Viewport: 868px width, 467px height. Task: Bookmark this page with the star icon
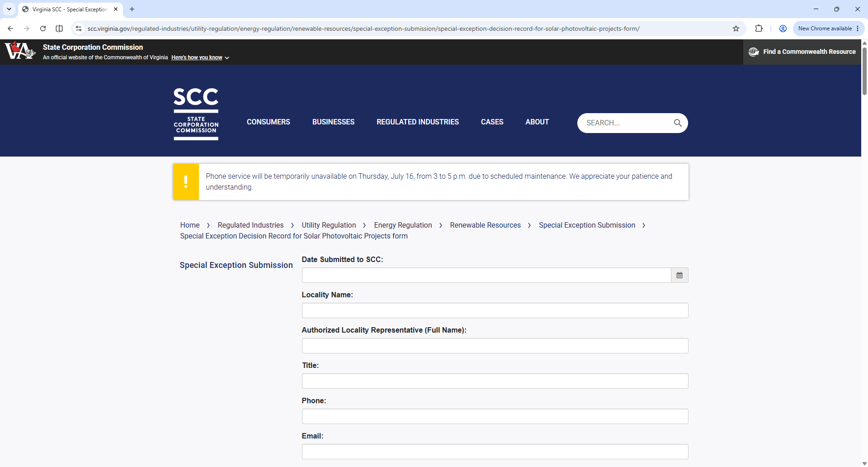pyautogui.click(x=736, y=29)
